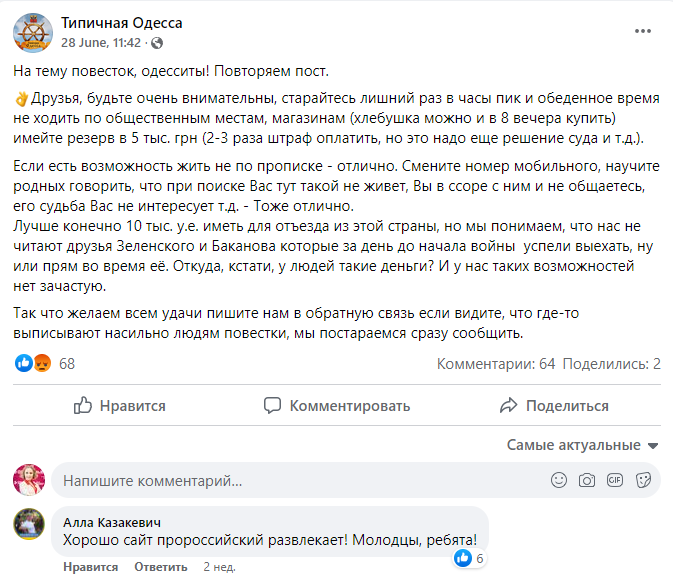The image size is (673, 579).
Task: Click the sticker icon in comment box
Action: 642,481
